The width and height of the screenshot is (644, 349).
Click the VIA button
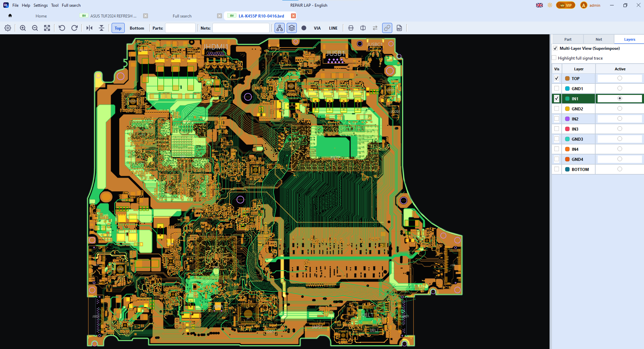click(x=317, y=28)
